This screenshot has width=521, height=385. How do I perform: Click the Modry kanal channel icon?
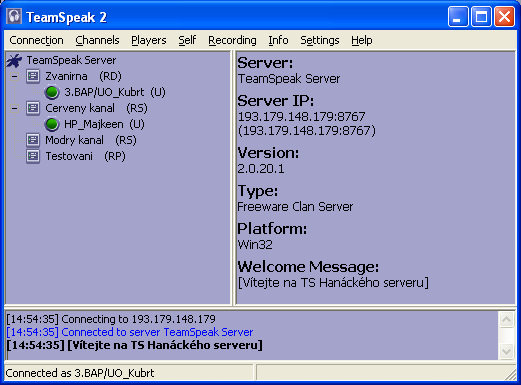(33, 140)
